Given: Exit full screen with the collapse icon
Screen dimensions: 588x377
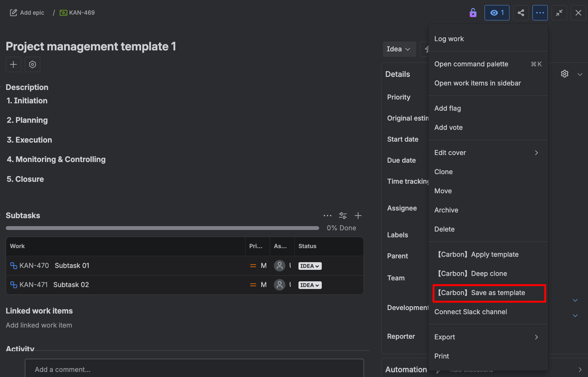Looking at the screenshot, I should click(559, 13).
